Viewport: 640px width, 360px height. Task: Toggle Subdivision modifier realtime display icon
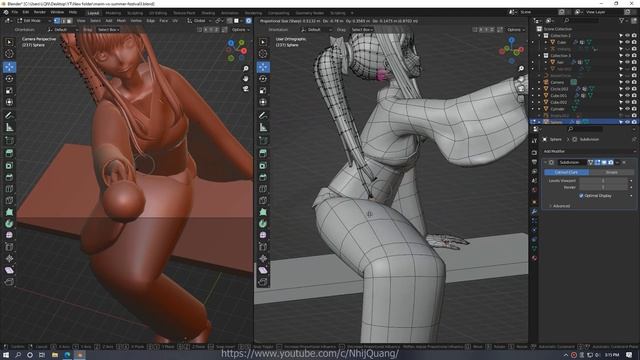click(604, 162)
